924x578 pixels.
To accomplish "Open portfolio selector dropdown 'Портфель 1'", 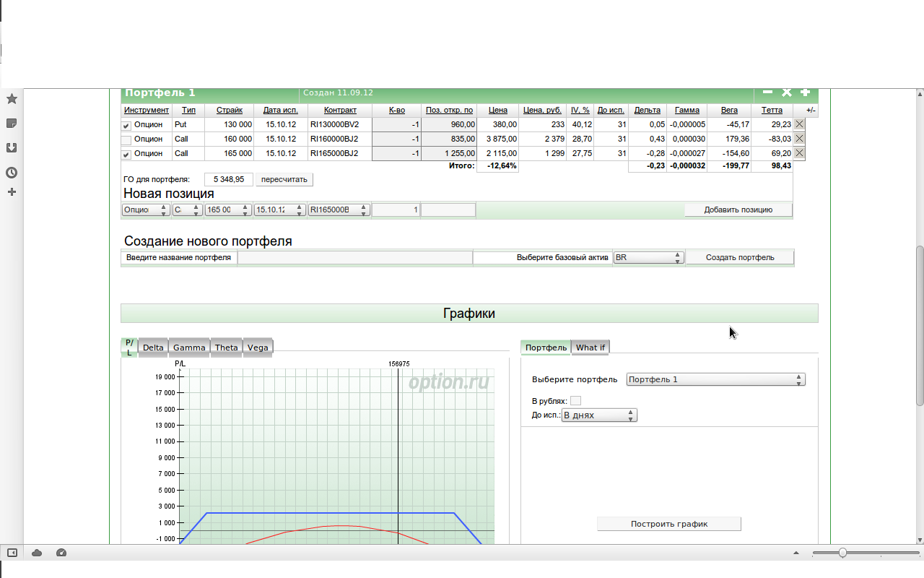I will 715,379.
